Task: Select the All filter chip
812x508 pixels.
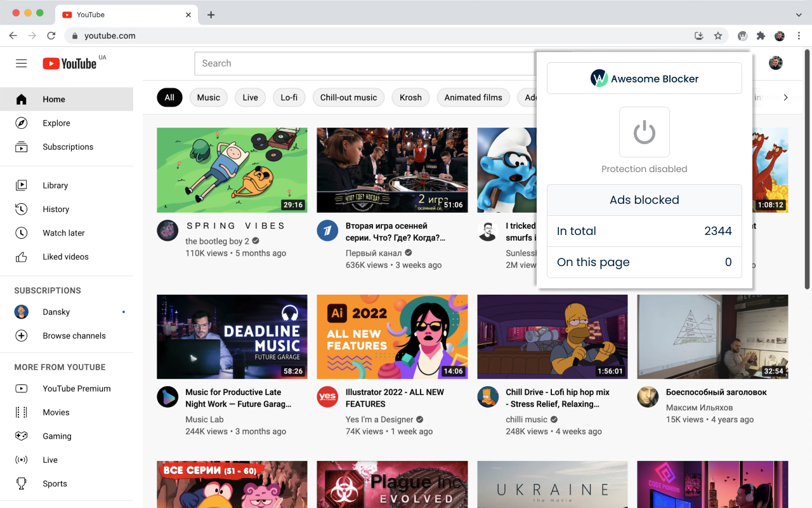Action: (x=169, y=98)
